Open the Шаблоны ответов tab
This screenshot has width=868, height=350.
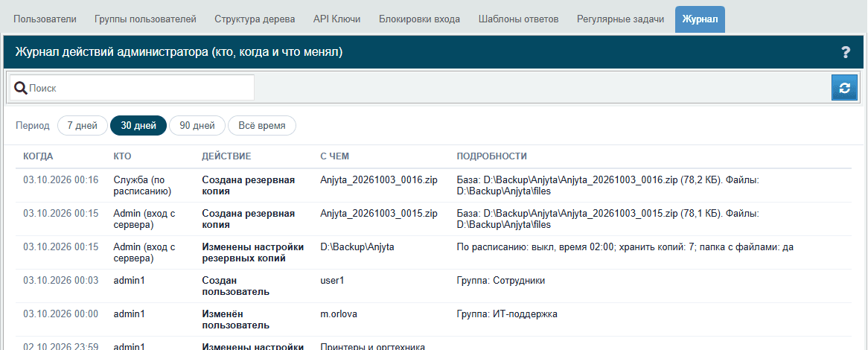519,19
